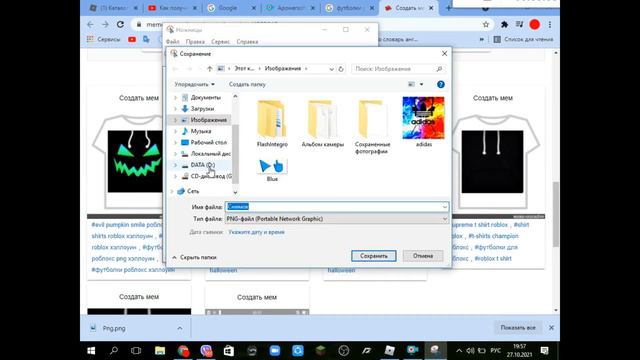This screenshot has height=360, width=640.
Task: Expand the Документы tree node
Action: (x=176, y=98)
